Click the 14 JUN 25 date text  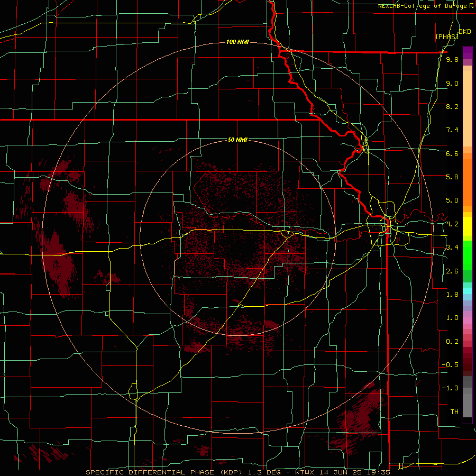[340, 472]
